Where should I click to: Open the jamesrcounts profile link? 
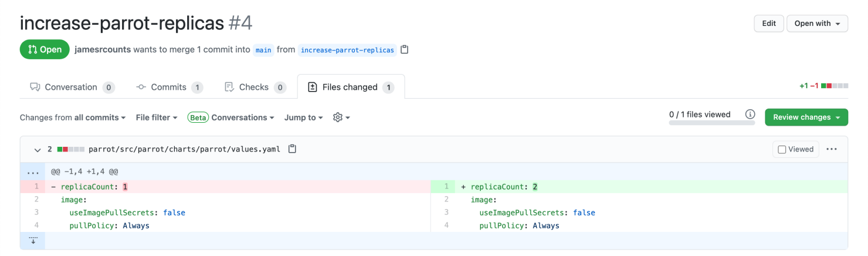[103, 50]
